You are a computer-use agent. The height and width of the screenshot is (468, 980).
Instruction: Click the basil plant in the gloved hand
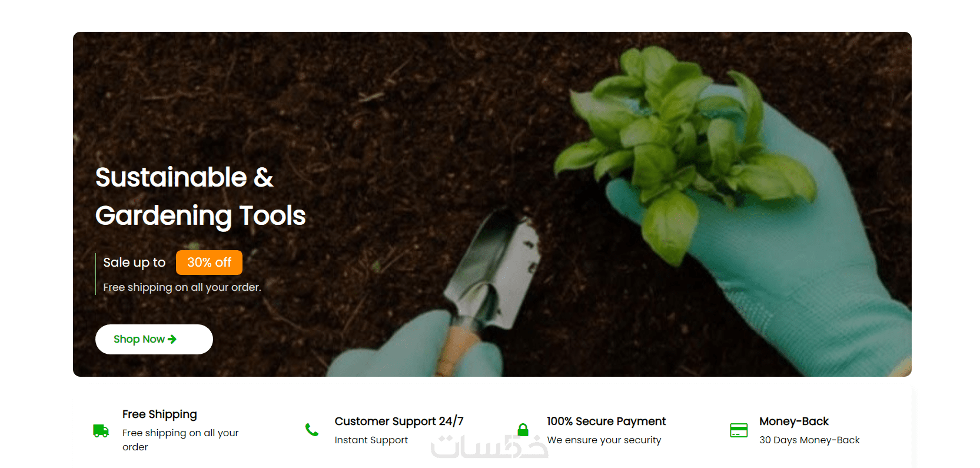click(x=683, y=147)
